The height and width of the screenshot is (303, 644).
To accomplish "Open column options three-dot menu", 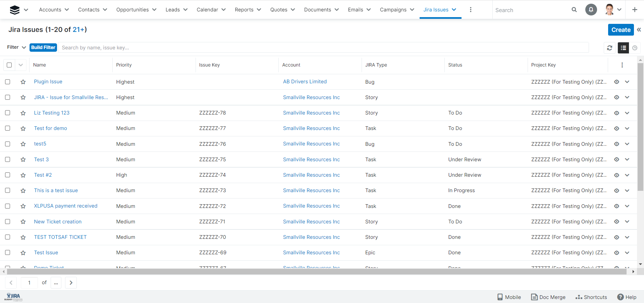I will 622,65.
